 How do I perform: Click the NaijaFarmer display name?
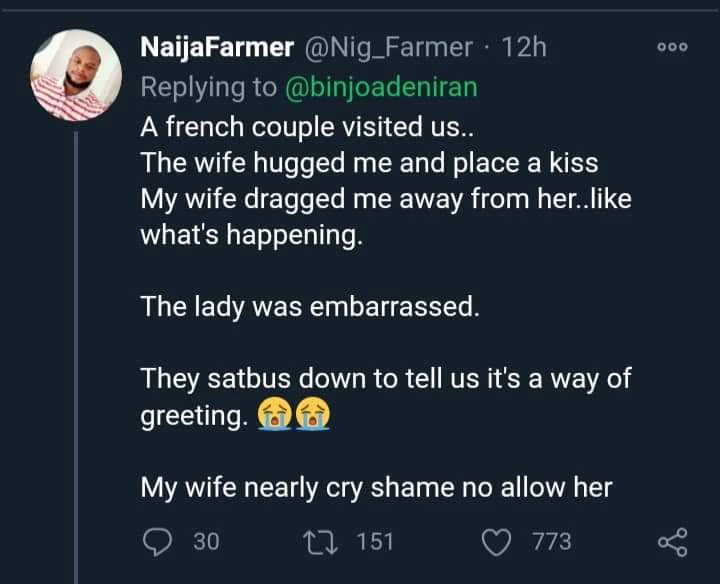click(x=216, y=46)
